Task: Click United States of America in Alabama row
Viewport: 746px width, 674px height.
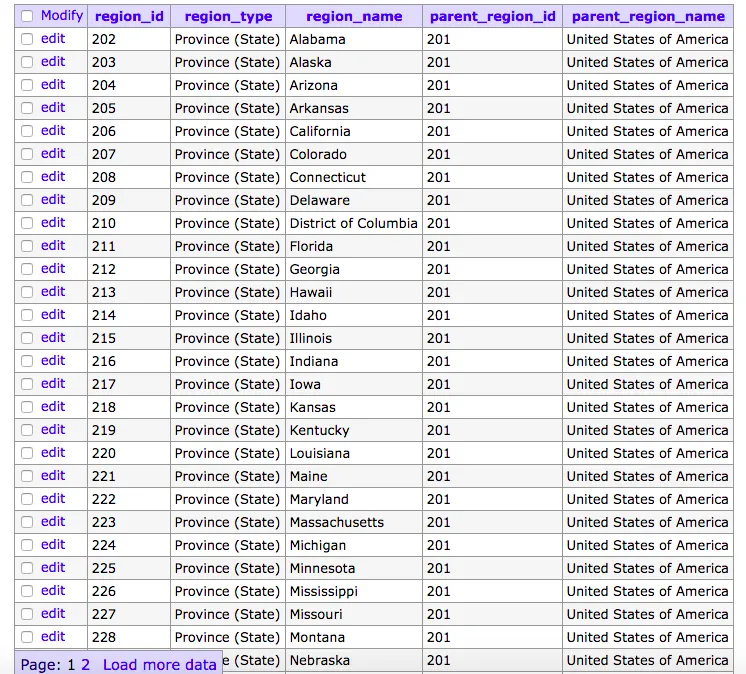Action: (648, 39)
